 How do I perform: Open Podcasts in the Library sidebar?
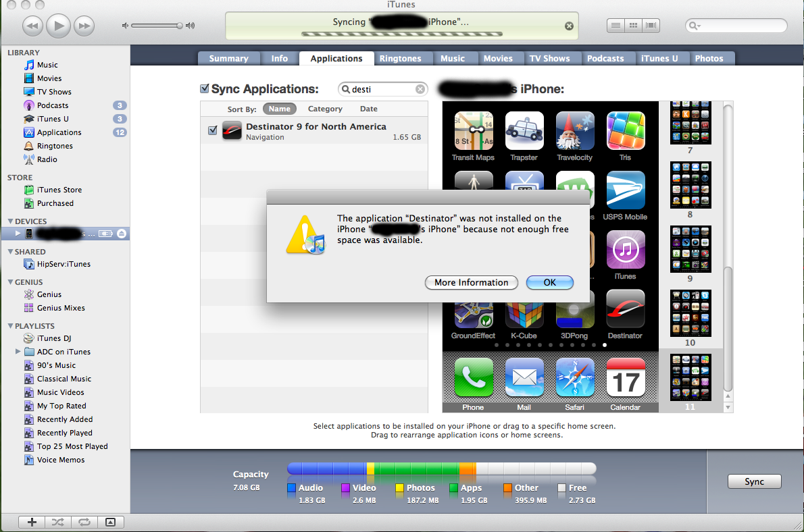click(52, 105)
